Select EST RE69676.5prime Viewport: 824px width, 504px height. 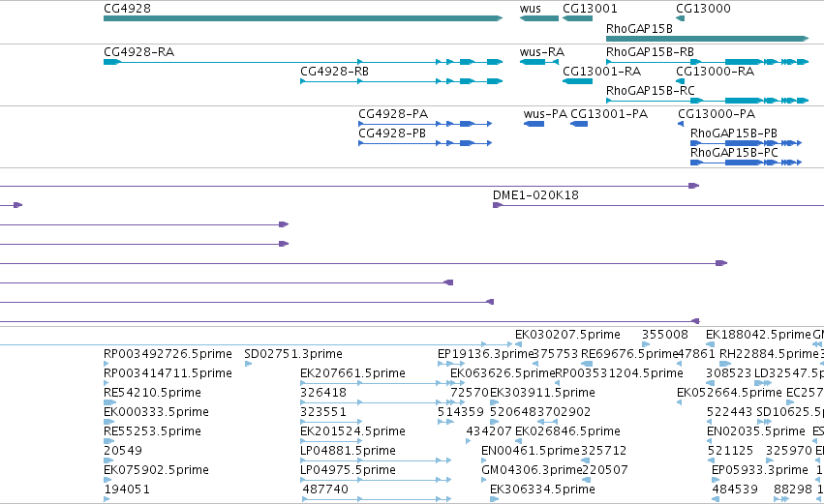coord(629,354)
